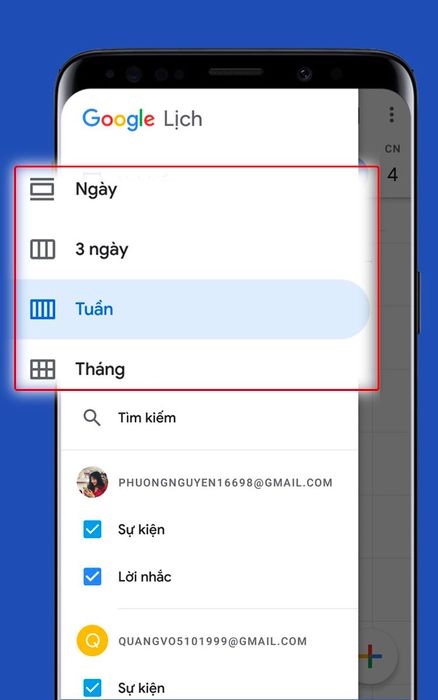Select the 3 ngày view icon
The image size is (438, 700).
pos(42,249)
